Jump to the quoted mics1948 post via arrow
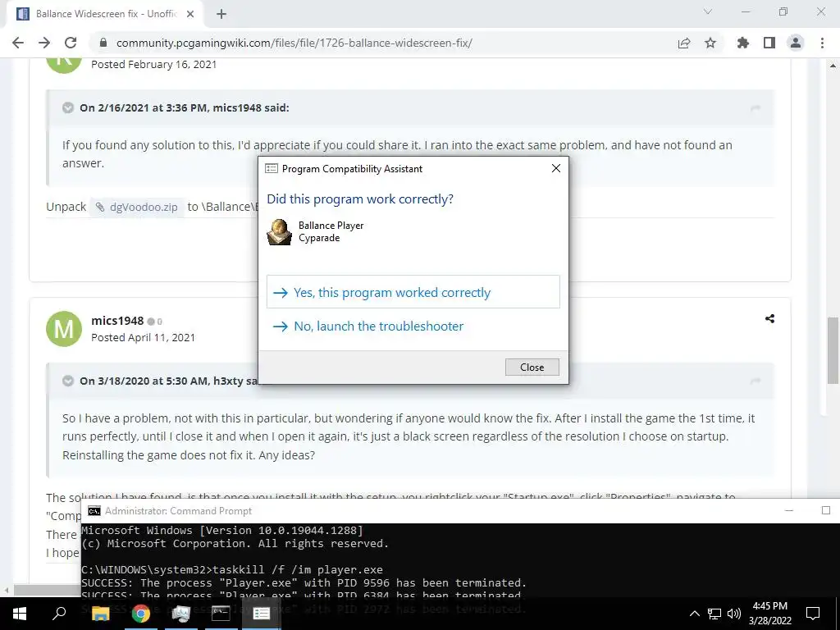840x630 pixels. (756, 108)
